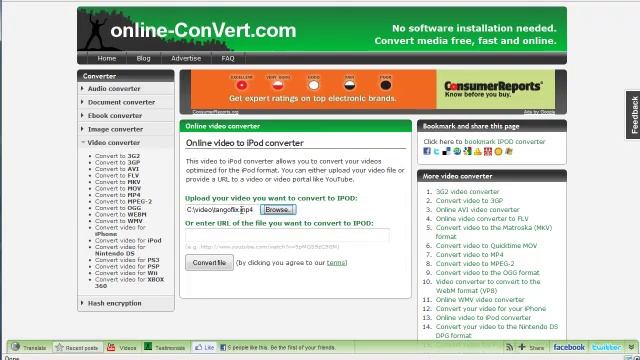Open Online AVI video converter link
Image resolution: width=640 pixels, height=360 pixels.
click(x=478, y=209)
